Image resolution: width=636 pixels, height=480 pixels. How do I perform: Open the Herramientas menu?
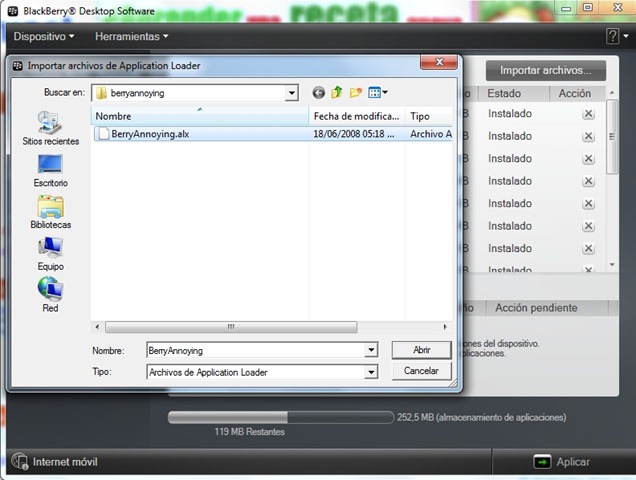131,37
